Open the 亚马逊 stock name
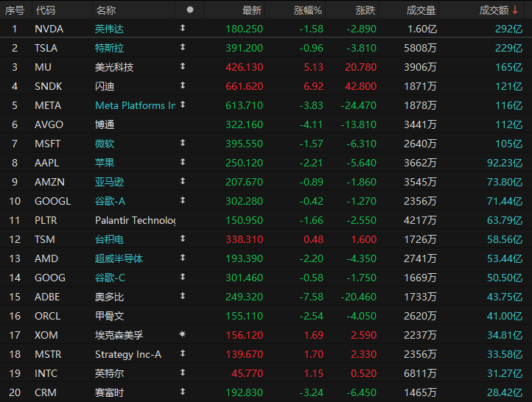 click(x=109, y=182)
